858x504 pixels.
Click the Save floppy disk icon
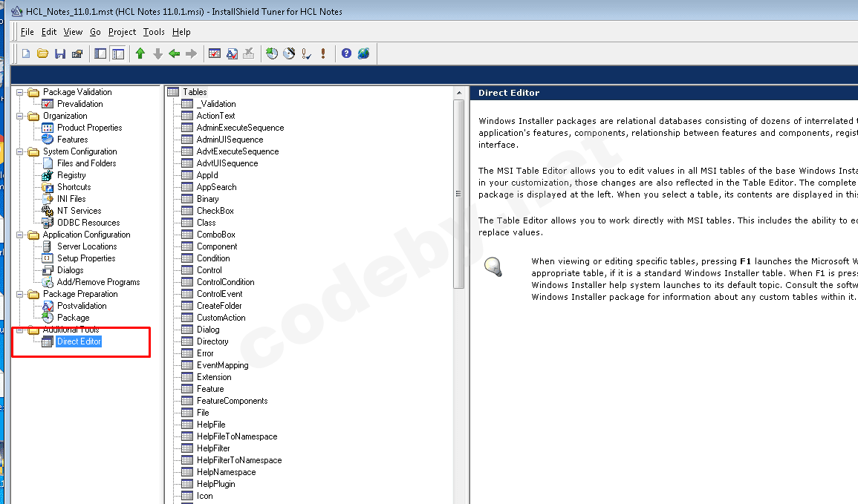60,53
